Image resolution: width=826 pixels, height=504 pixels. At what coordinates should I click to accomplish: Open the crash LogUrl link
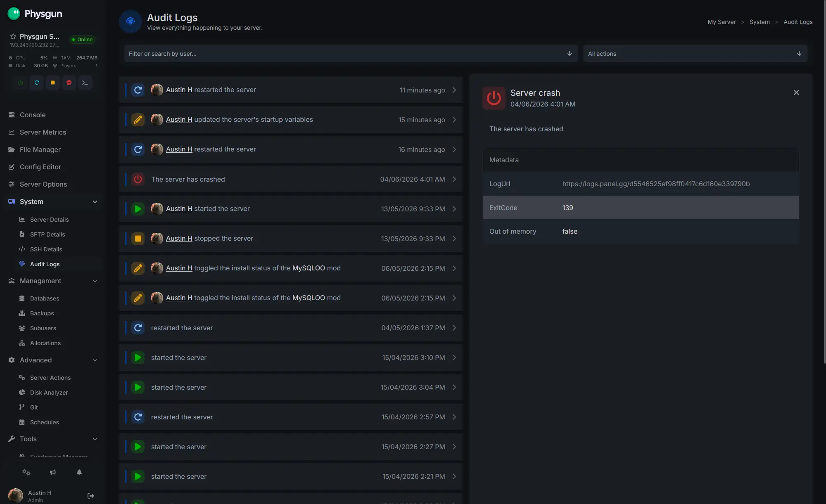pyautogui.click(x=656, y=184)
